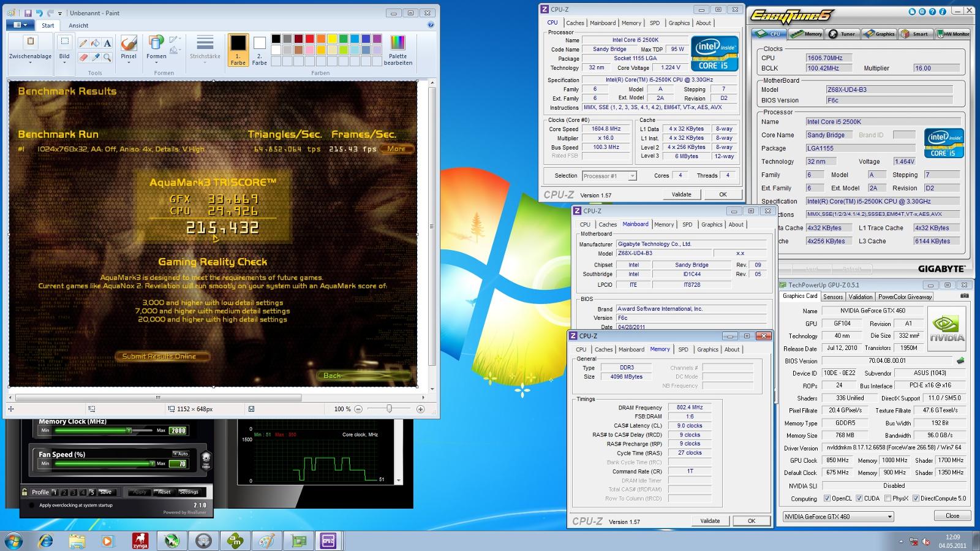Switch to the Memory tab in EasyTune6
980x551 pixels.
pyautogui.click(x=807, y=34)
